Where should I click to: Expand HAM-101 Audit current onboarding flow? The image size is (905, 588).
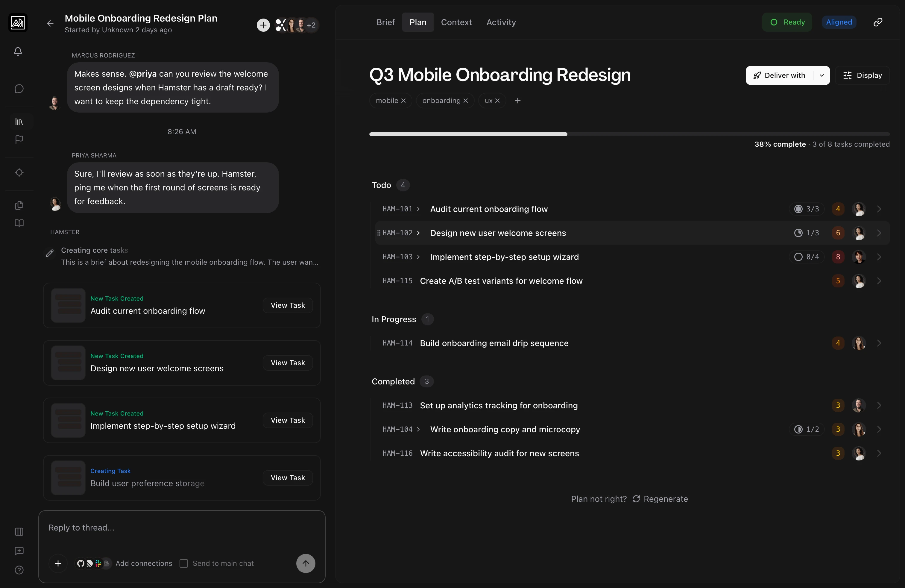click(419, 209)
